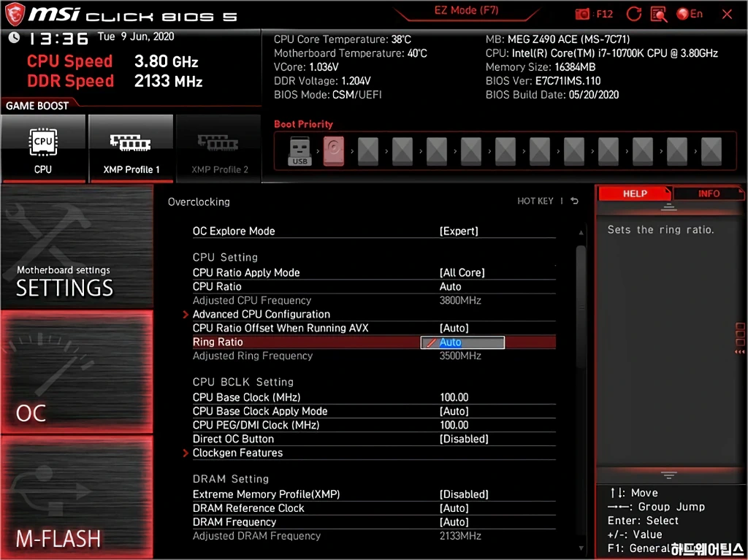748x560 pixels.
Task: Click the MSI dragon shield logo
Action: click(15, 14)
